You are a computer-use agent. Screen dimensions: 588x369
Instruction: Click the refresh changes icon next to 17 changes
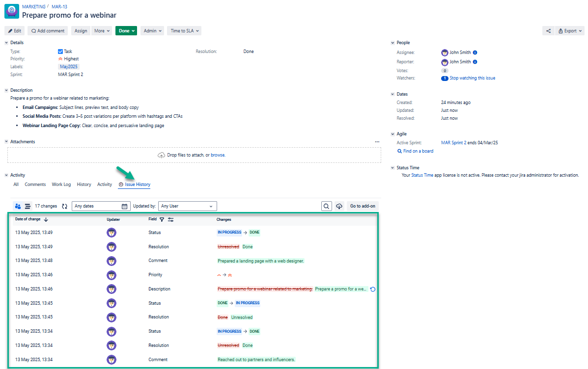tap(64, 206)
